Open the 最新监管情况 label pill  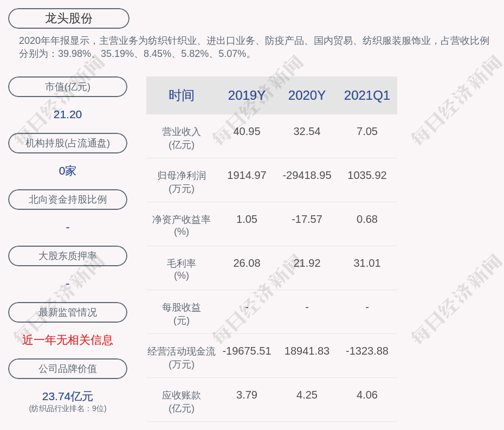click(x=68, y=312)
